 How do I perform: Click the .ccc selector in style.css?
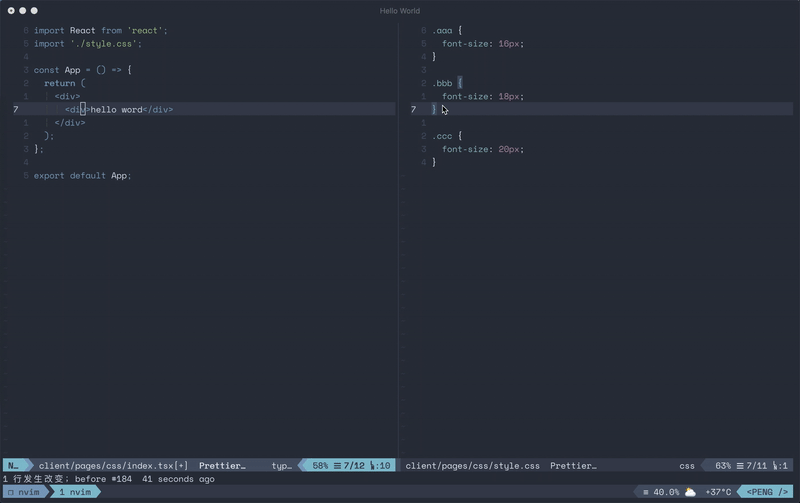click(x=442, y=136)
